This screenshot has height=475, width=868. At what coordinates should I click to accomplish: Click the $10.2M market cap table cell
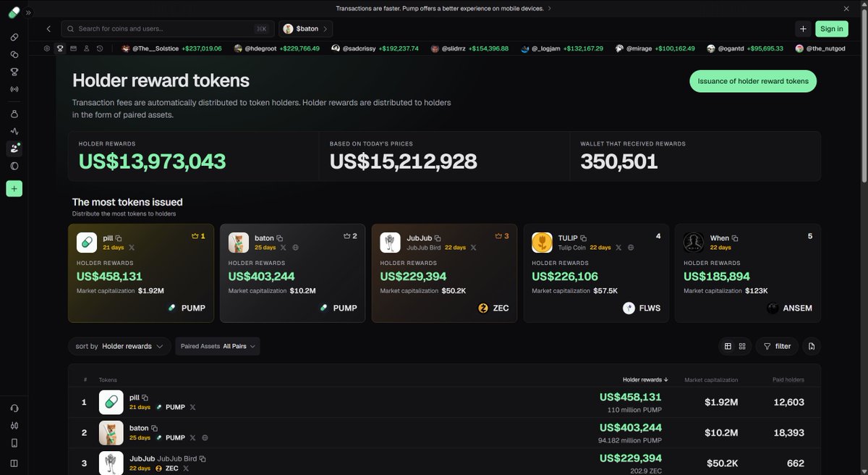(721, 433)
